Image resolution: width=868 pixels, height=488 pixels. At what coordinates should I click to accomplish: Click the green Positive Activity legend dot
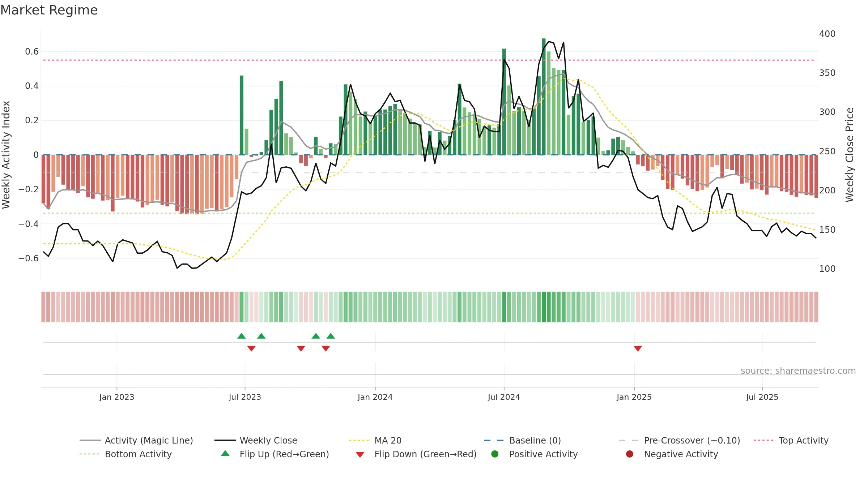pyautogui.click(x=495, y=454)
